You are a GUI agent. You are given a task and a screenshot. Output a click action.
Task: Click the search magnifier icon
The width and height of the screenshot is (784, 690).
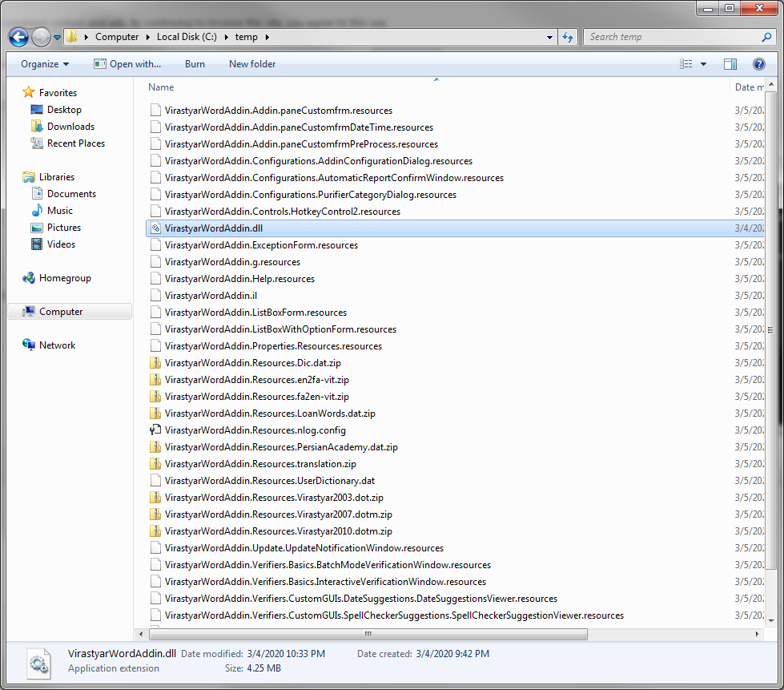tap(766, 37)
